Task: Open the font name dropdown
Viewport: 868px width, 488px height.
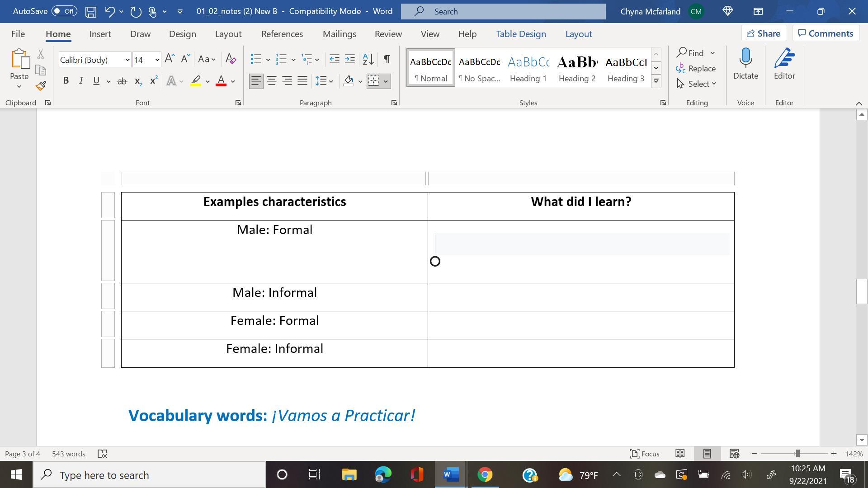Action: [x=127, y=60]
